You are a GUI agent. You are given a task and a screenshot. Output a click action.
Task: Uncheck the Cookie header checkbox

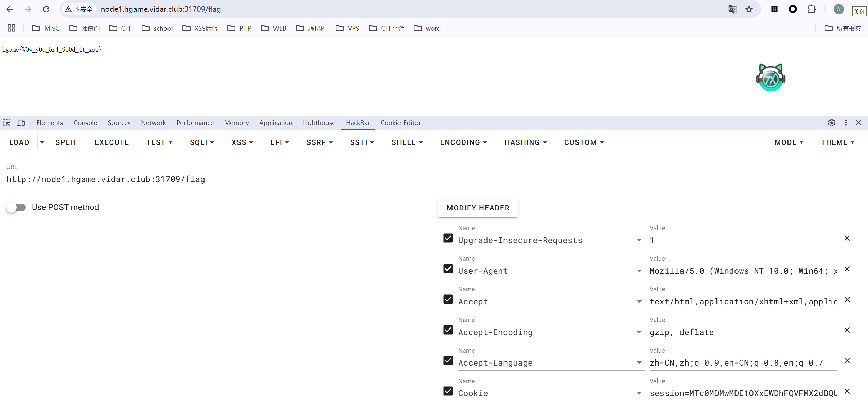pos(448,391)
